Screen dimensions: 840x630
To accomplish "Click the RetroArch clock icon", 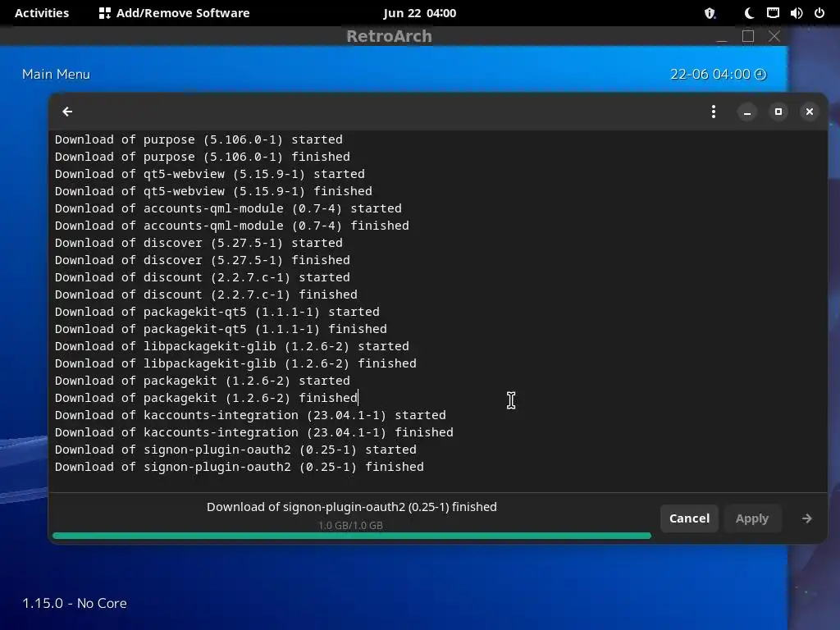I will point(760,75).
